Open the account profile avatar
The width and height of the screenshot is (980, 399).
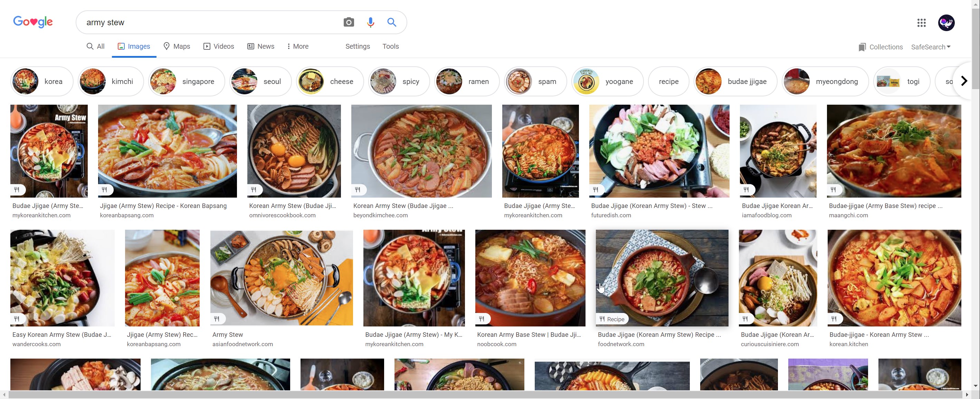pos(946,23)
